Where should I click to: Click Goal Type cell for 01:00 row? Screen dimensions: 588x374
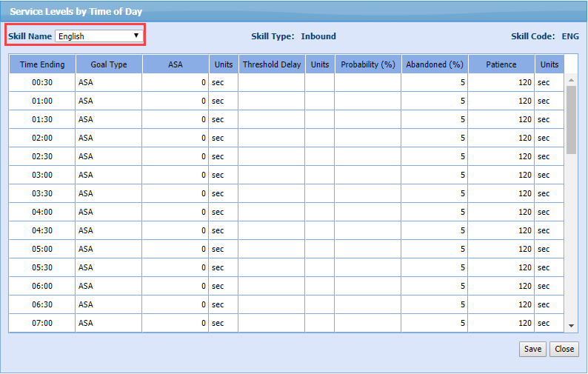click(109, 101)
